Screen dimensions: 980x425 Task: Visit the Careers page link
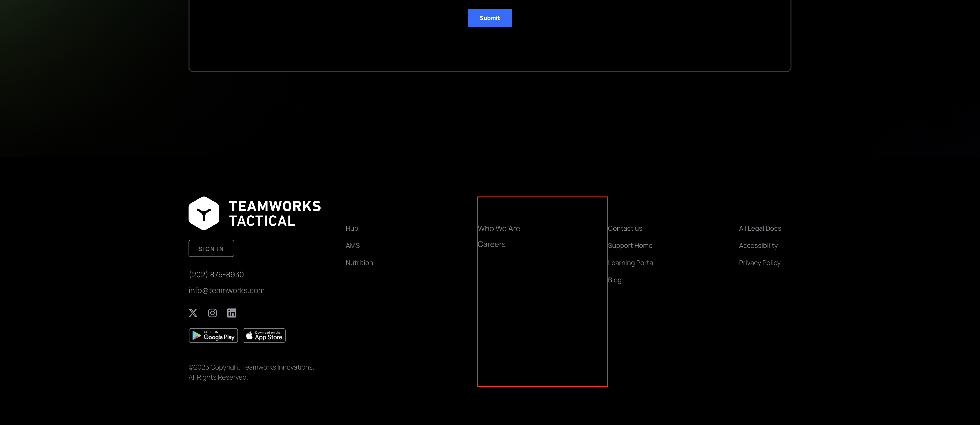[x=491, y=245]
